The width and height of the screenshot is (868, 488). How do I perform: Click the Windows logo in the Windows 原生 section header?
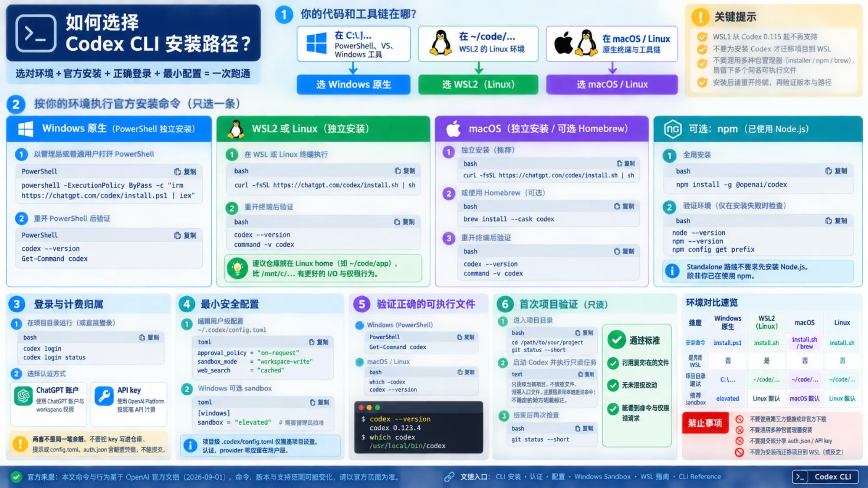point(26,129)
